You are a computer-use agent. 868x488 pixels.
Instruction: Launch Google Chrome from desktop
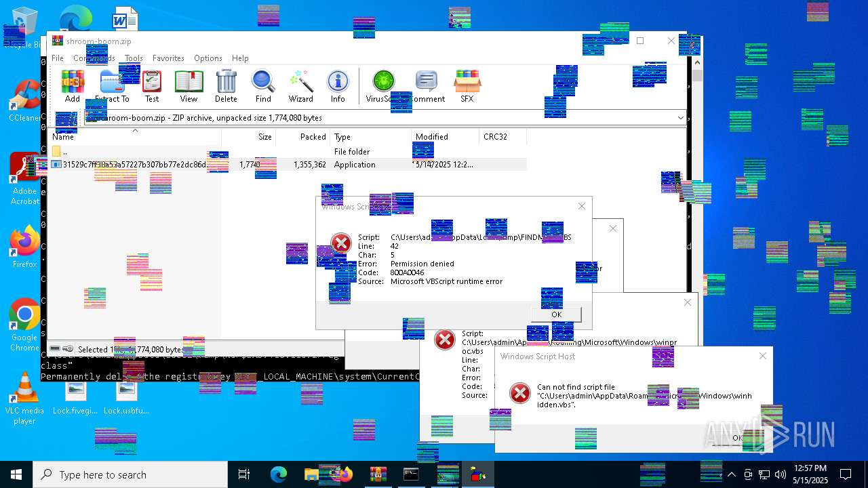pyautogui.click(x=24, y=325)
